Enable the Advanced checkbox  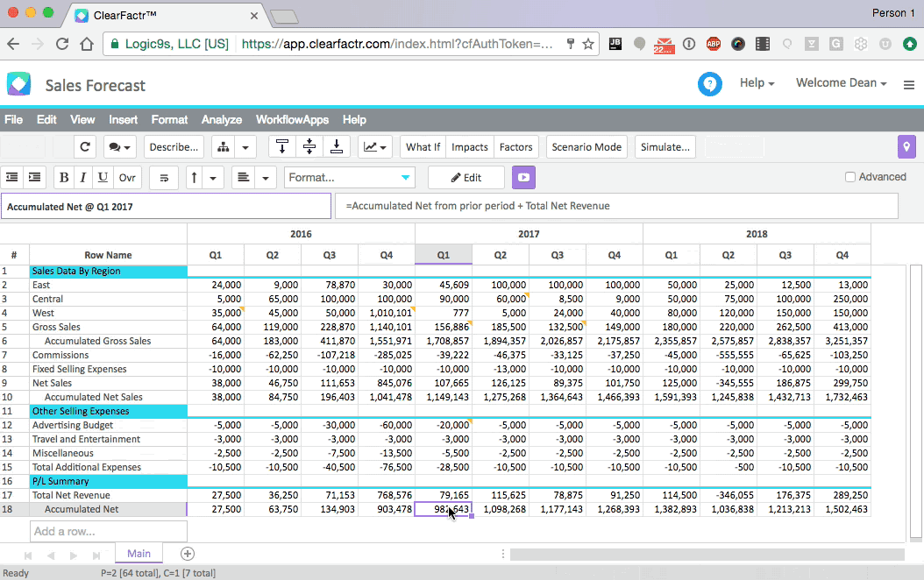(x=849, y=177)
